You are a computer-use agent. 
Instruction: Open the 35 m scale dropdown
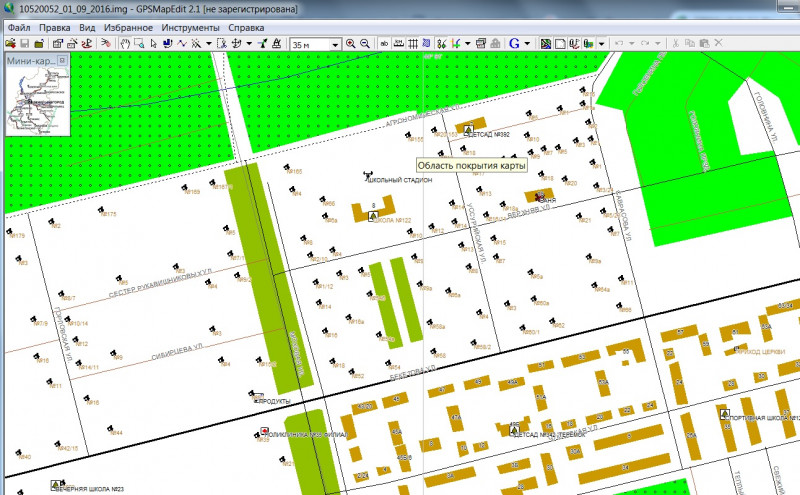335,44
